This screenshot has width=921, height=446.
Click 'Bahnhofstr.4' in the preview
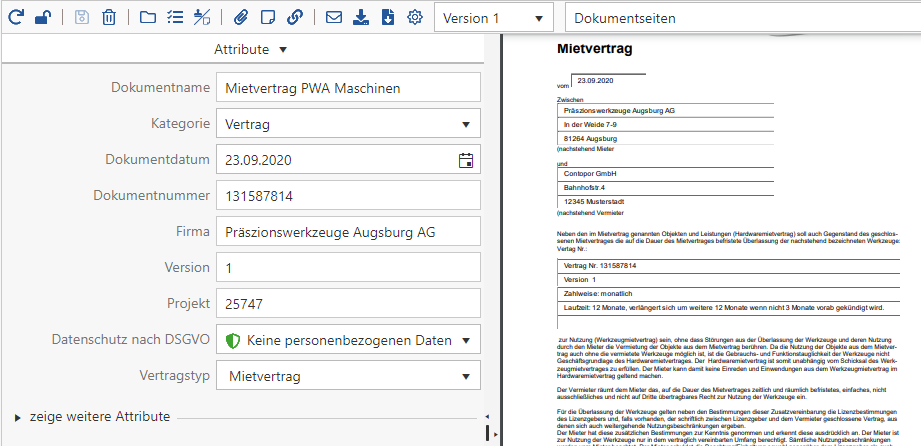(583, 188)
